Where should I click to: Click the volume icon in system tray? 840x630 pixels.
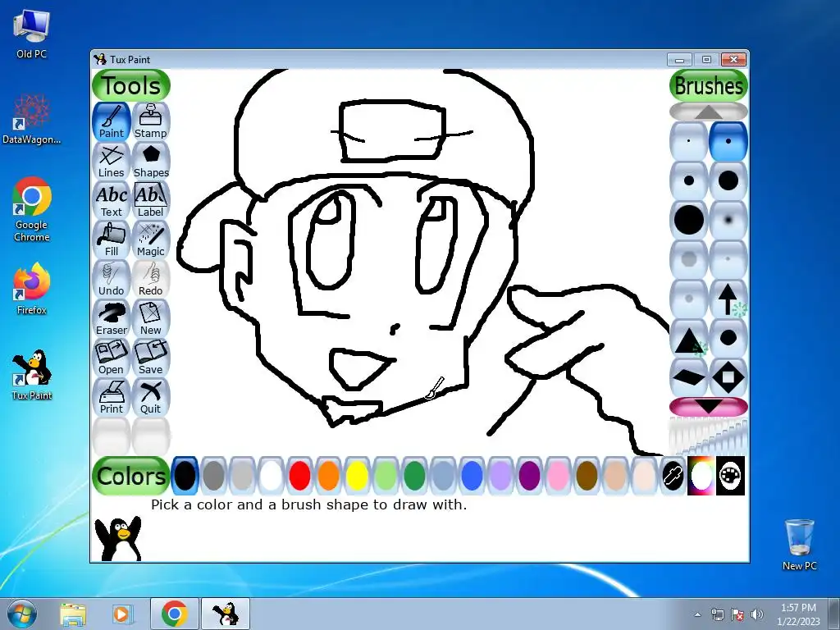tap(756, 614)
